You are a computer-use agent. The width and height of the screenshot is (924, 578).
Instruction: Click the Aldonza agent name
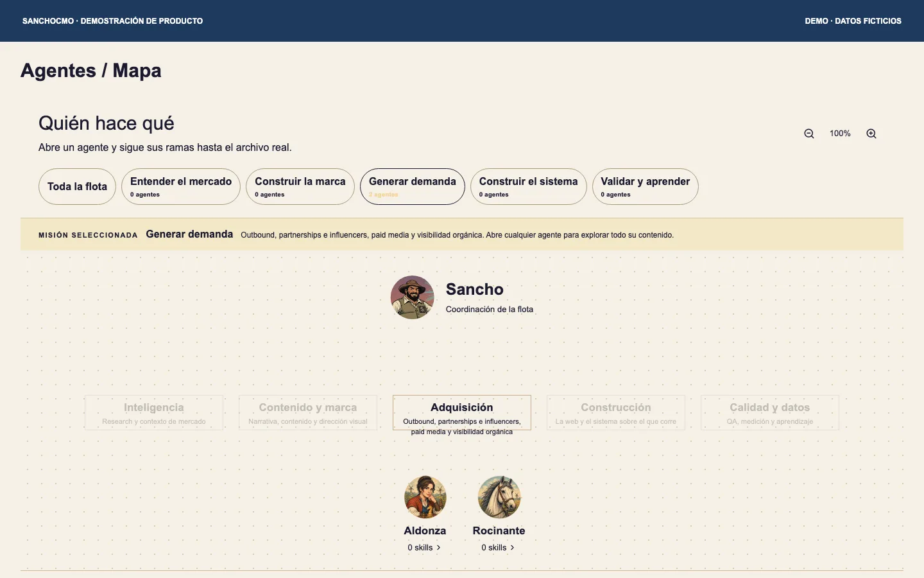click(x=425, y=530)
